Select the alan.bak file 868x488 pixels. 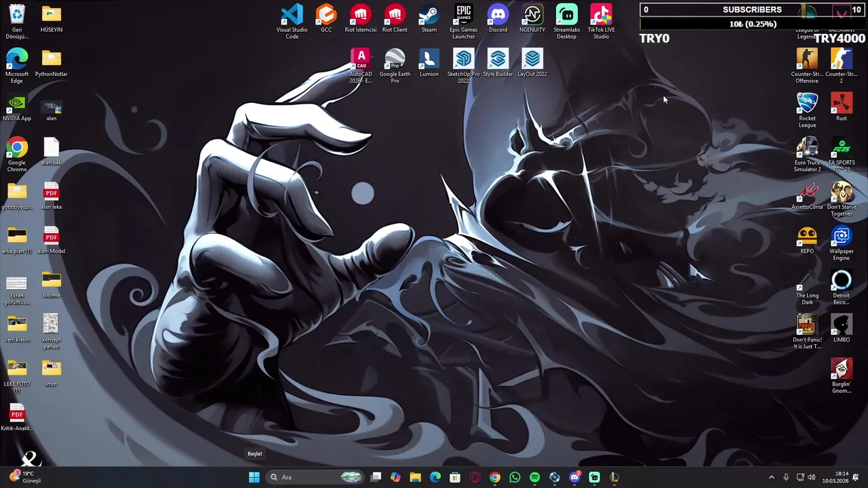click(x=51, y=152)
